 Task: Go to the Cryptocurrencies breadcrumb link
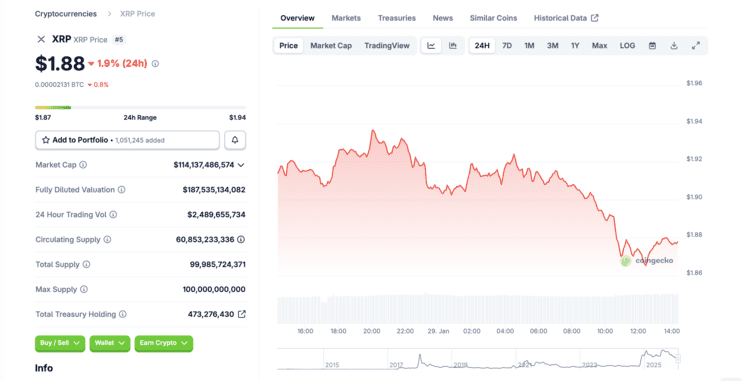tap(66, 14)
